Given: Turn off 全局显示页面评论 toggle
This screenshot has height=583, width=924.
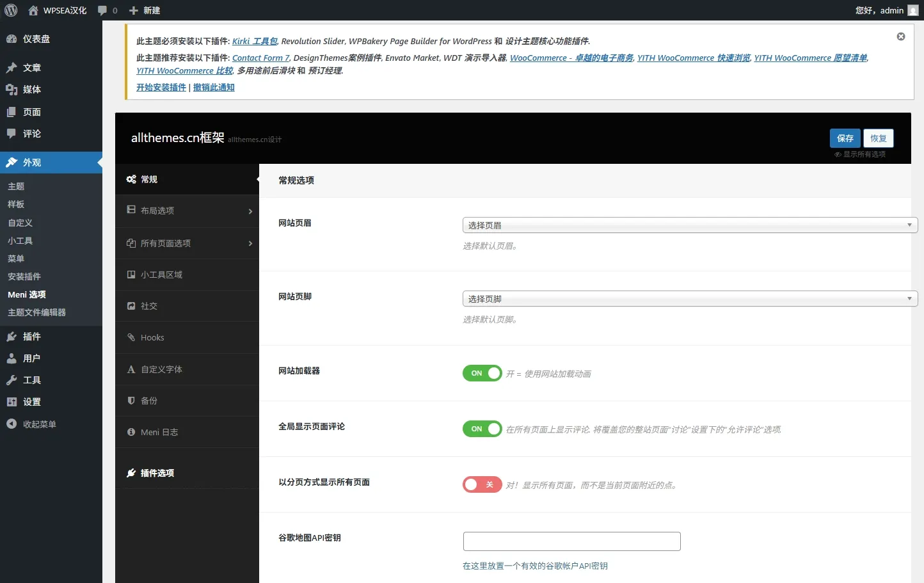Looking at the screenshot, I should coord(482,429).
